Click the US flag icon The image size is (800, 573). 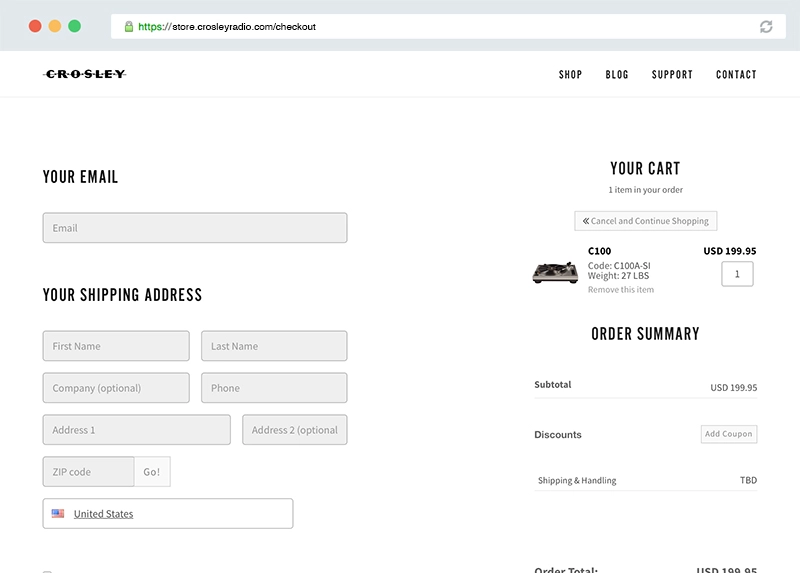pyautogui.click(x=58, y=514)
